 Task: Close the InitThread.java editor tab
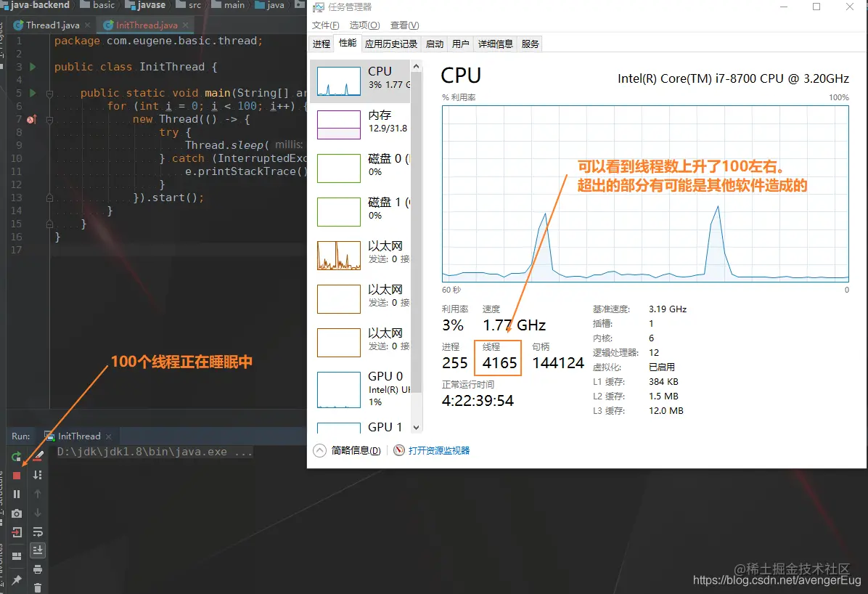point(186,25)
